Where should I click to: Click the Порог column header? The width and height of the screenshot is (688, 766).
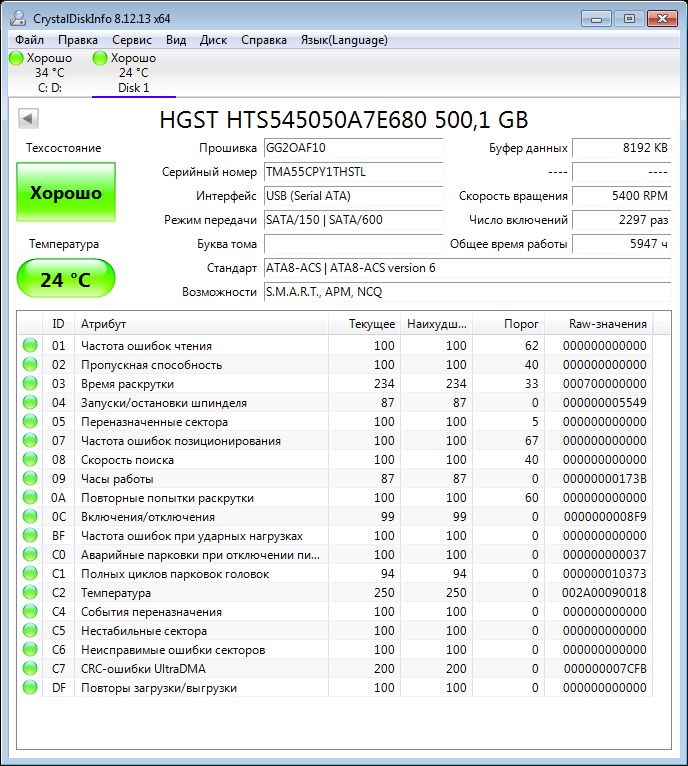508,324
